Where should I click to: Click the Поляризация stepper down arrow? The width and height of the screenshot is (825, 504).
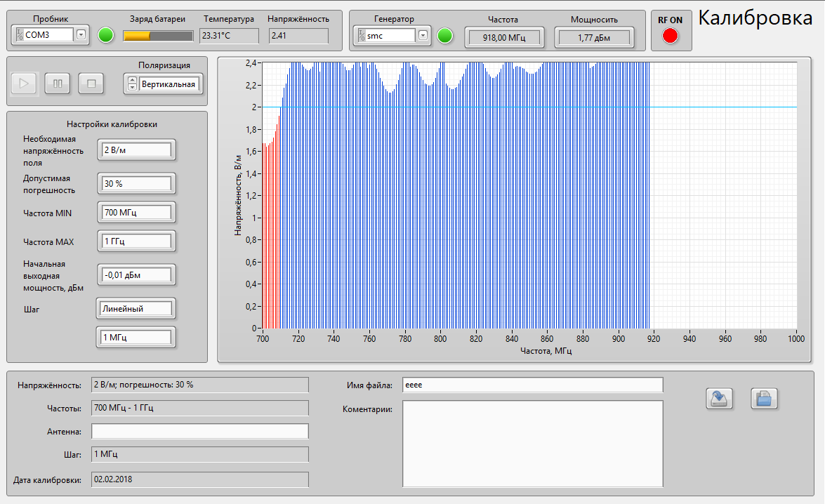tap(132, 88)
